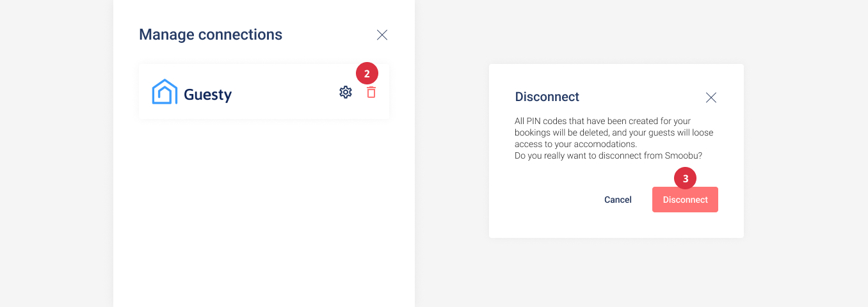Click the red step 2 badge
The width and height of the screenshot is (868, 307).
[x=367, y=74]
